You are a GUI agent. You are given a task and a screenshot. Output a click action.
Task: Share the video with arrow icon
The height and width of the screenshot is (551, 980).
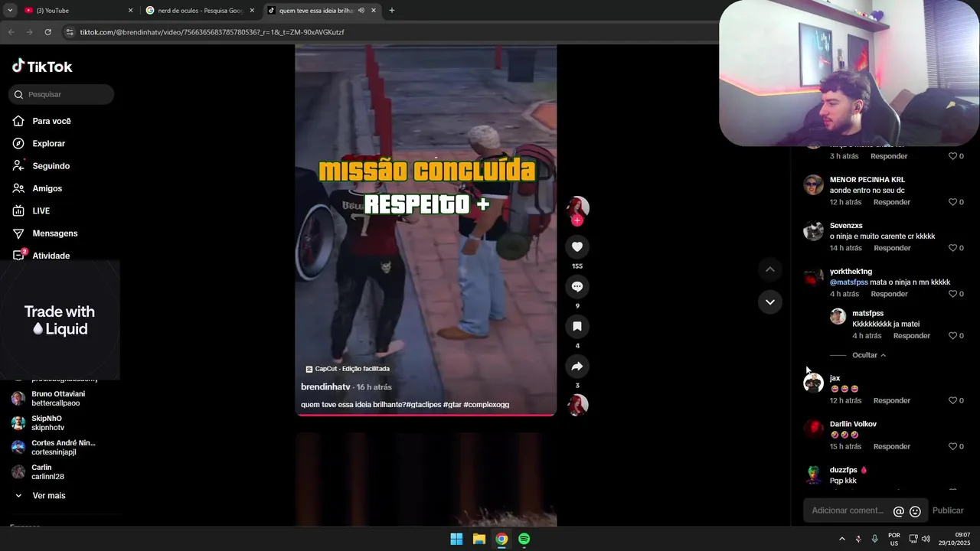(x=577, y=366)
